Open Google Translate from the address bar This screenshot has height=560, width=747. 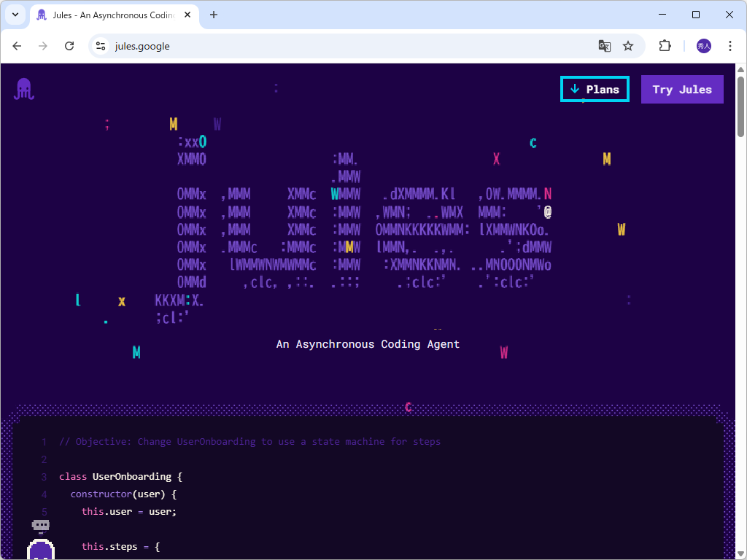click(x=605, y=45)
